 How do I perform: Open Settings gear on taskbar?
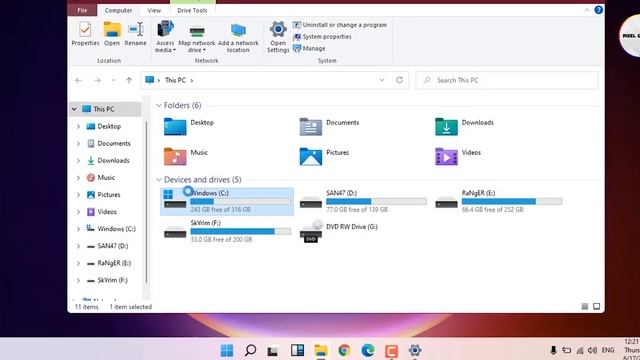415,350
